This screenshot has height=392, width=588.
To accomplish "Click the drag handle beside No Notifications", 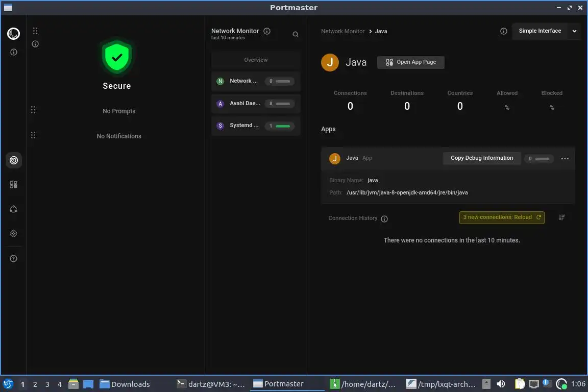I will point(33,135).
